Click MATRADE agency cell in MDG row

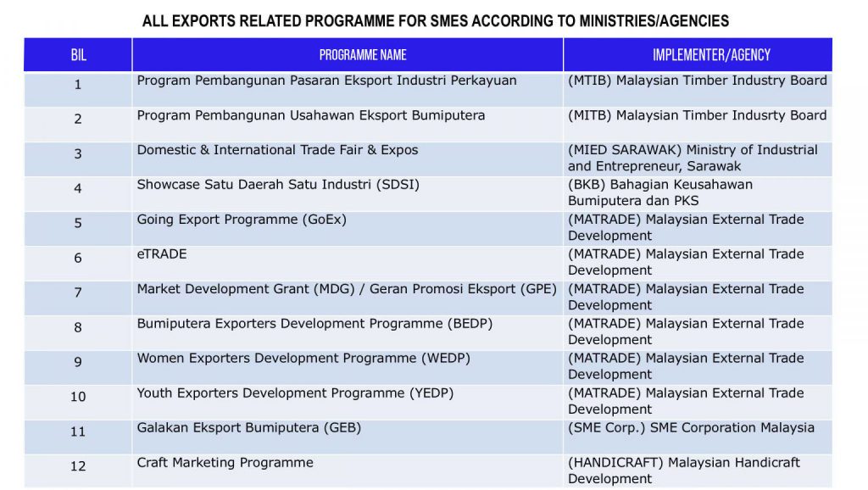pyautogui.click(x=698, y=298)
